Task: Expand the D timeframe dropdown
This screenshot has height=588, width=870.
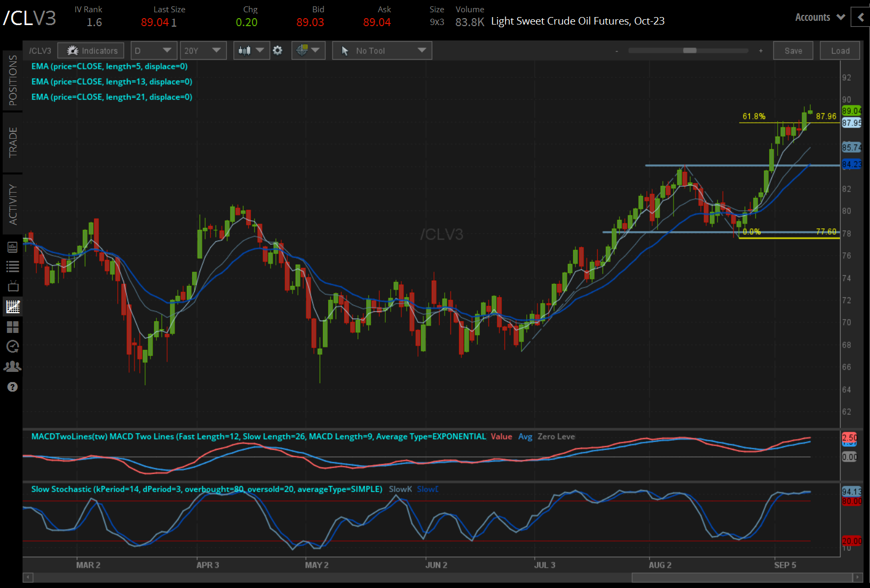Action: click(x=154, y=51)
